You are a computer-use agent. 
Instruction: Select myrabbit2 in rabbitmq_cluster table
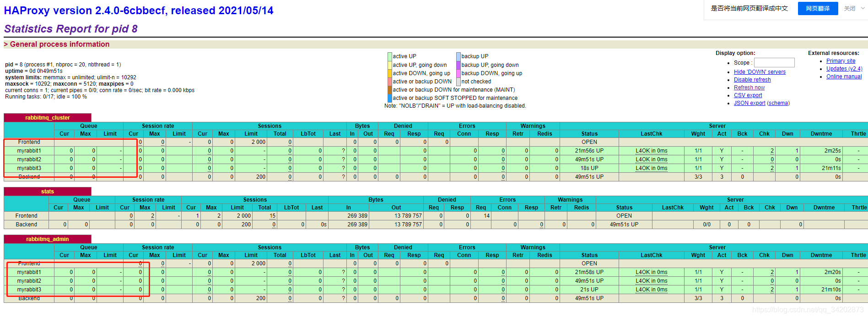coord(29,159)
